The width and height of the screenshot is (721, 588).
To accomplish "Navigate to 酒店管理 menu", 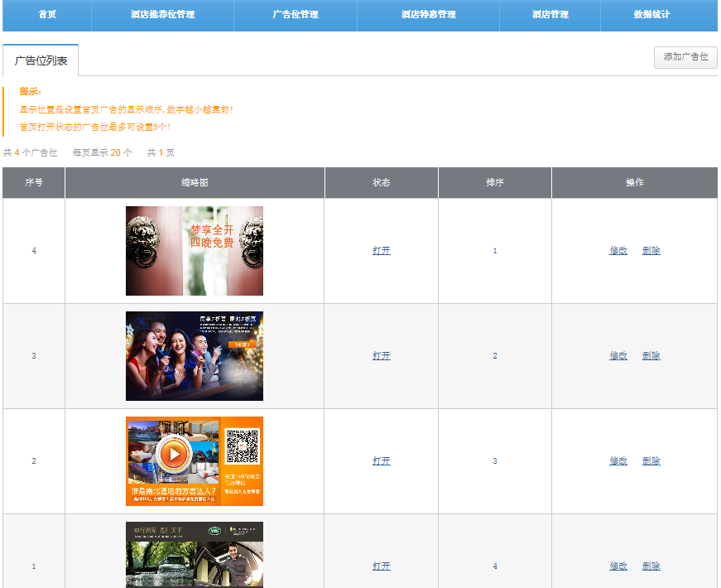I will 550,15.
